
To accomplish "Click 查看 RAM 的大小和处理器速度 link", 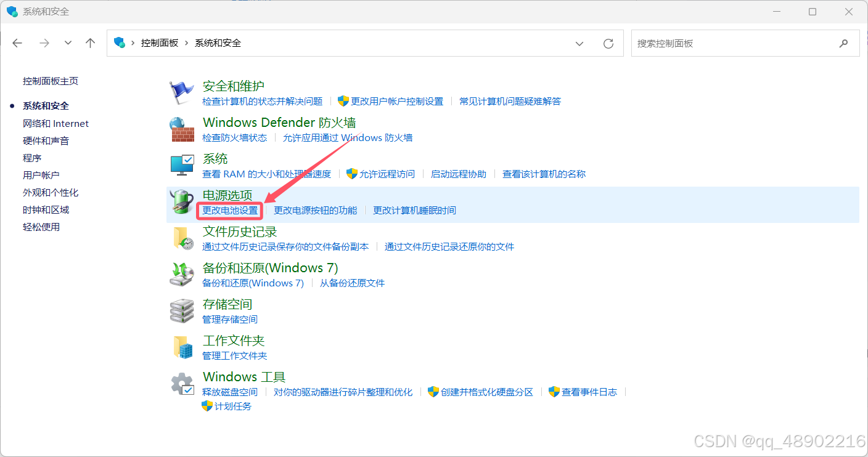I will (267, 174).
